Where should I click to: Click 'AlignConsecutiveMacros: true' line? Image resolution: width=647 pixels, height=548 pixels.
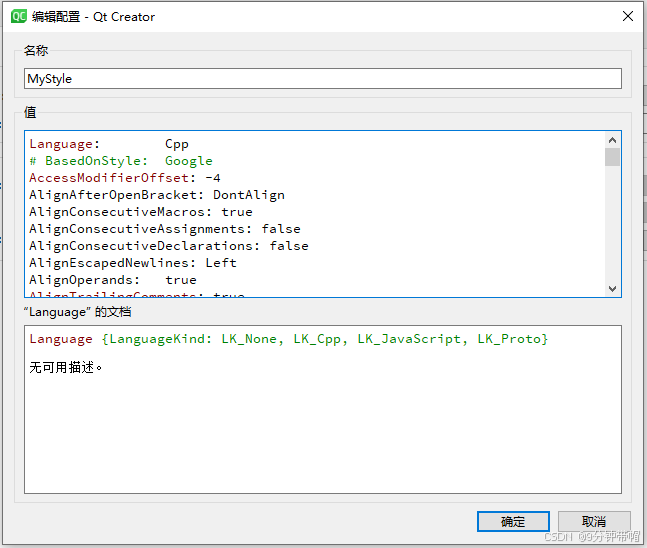coord(141,212)
